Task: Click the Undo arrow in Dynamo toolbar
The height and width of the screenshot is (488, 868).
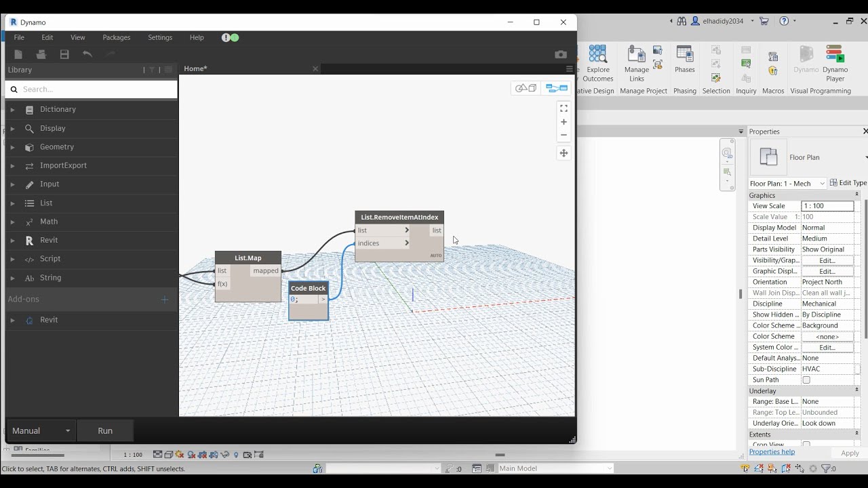Action: 87,54
